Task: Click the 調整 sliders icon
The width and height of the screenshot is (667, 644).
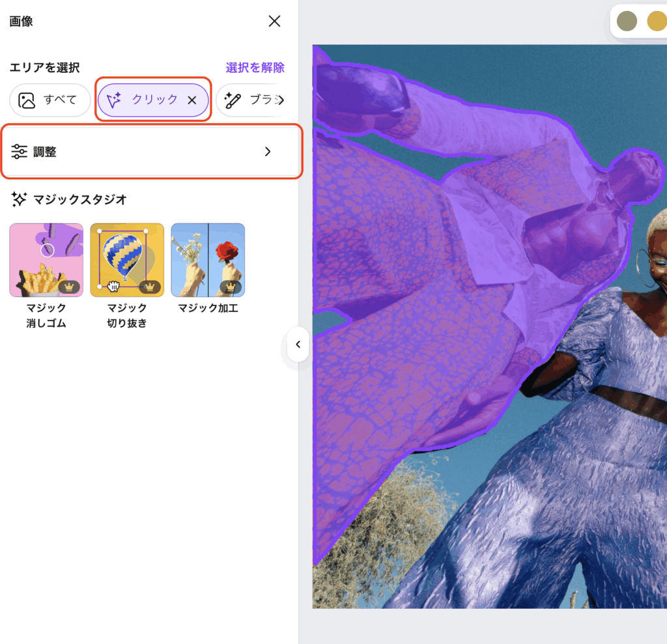Action: coord(20,152)
